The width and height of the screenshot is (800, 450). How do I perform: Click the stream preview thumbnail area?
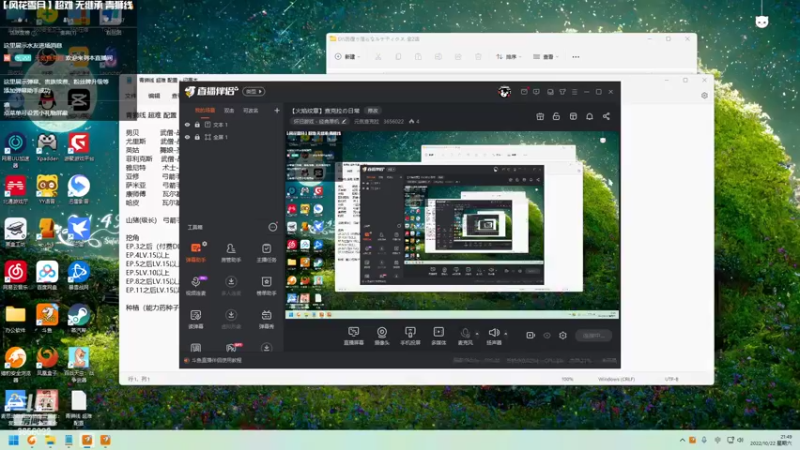pyautogui.click(x=452, y=225)
